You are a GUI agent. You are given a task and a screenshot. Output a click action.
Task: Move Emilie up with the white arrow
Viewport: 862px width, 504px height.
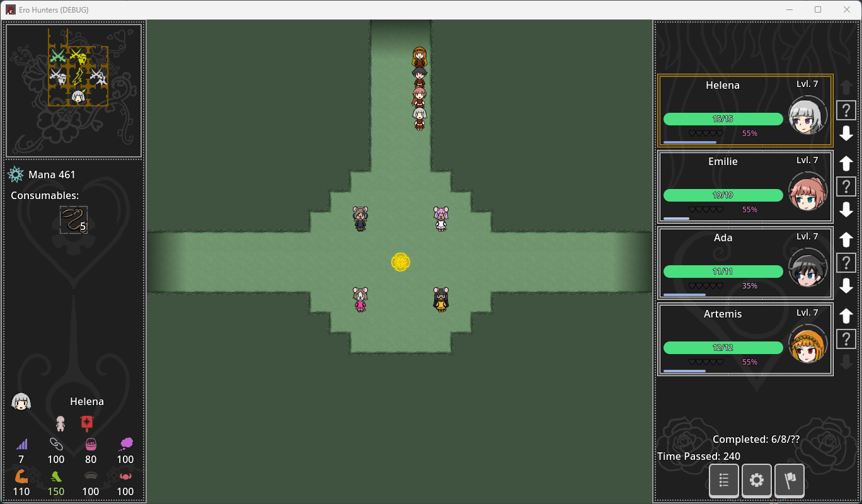[x=846, y=164]
